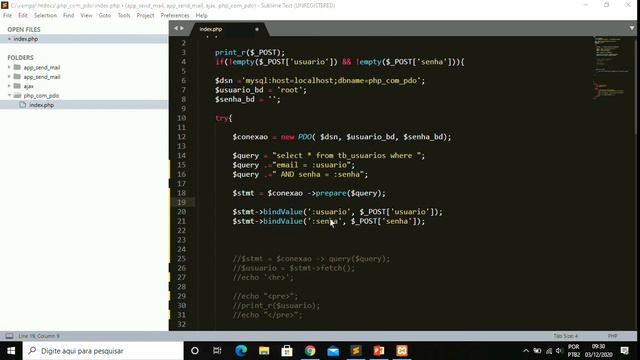
Task: Click the index.php file icon in sidebar
Action: (23, 105)
